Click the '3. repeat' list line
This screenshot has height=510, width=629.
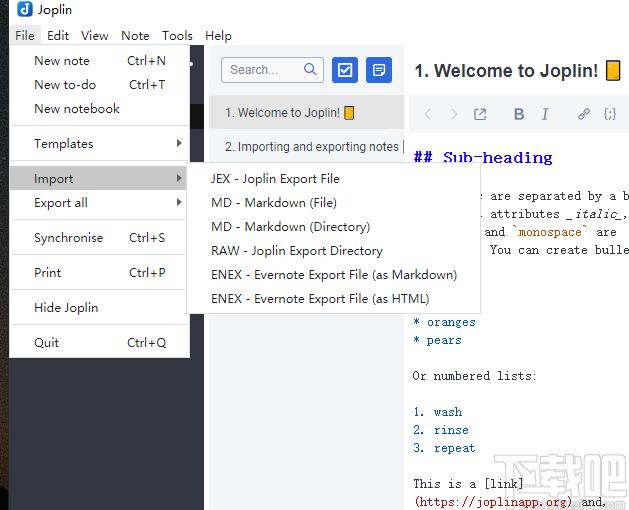tap(444, 448)
